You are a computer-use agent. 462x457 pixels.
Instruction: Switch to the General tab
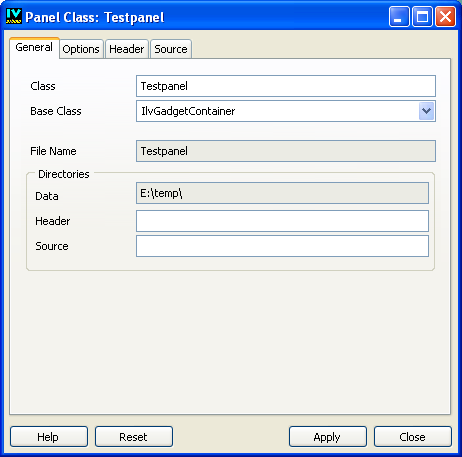[34, 48]
